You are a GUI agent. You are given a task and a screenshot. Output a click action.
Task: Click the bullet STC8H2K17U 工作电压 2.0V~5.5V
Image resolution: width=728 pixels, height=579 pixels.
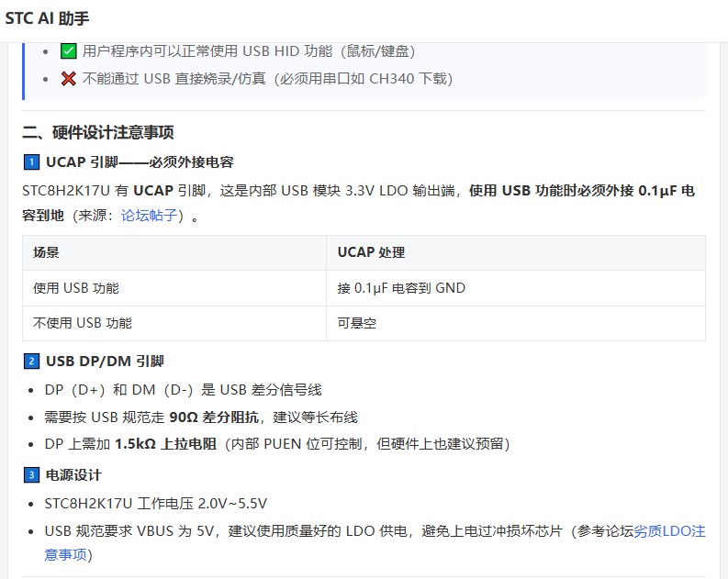(x=155, y=504)
